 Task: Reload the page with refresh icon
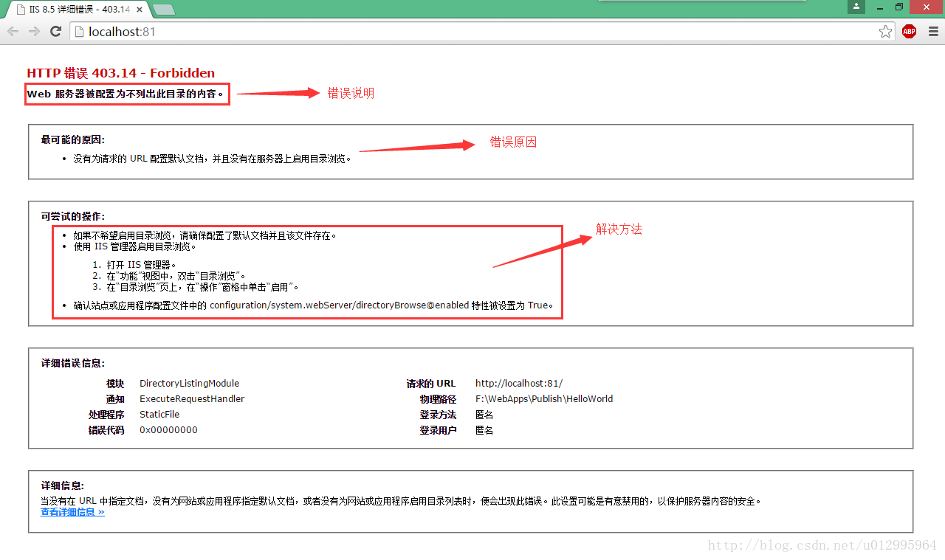click(55, 32)
